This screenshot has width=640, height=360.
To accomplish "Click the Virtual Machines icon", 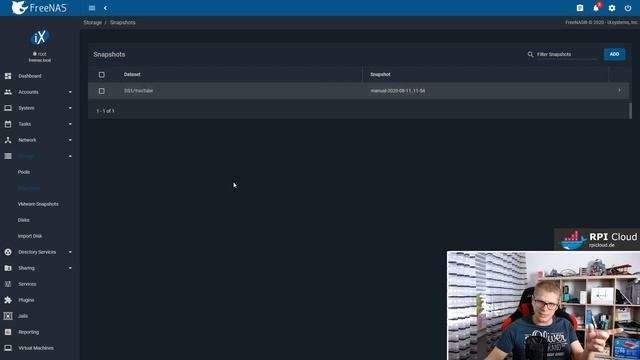I will (x=8, y=348).
